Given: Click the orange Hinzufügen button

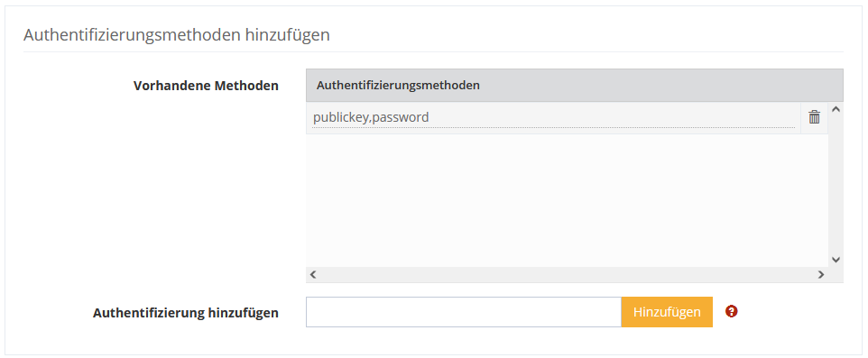Looking at the screenshot, I should 667,312.
